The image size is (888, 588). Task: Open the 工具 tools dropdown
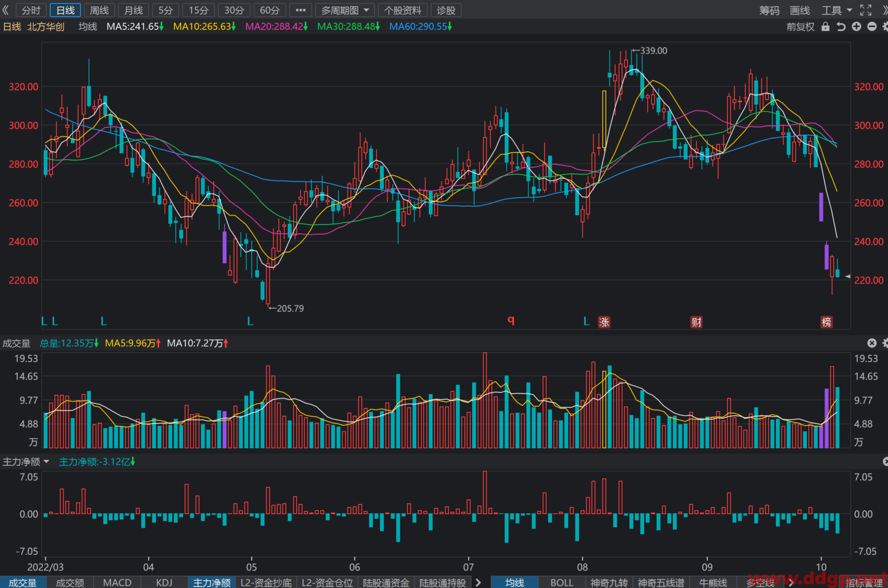click(837, 10)
